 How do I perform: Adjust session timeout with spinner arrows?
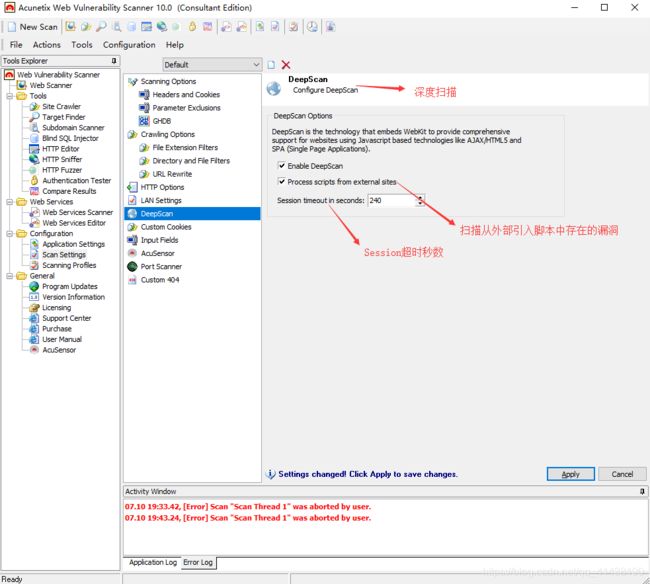420,200
